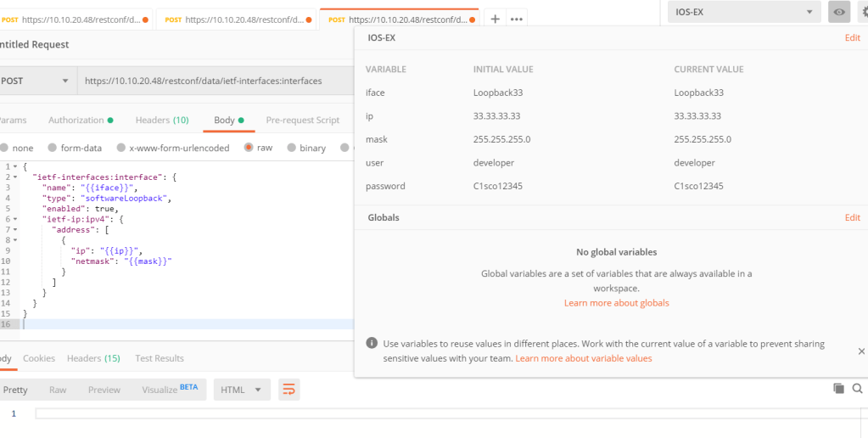Choose the form-data radio button
The height and width of the screenshot is (438, 868).
[53, 148]
